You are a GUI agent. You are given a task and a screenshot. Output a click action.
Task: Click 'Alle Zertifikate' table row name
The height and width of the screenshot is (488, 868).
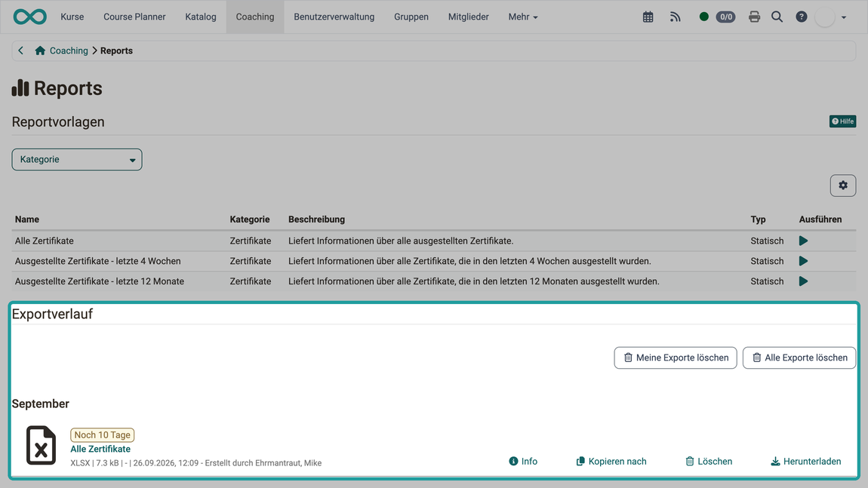pos(45,241)
